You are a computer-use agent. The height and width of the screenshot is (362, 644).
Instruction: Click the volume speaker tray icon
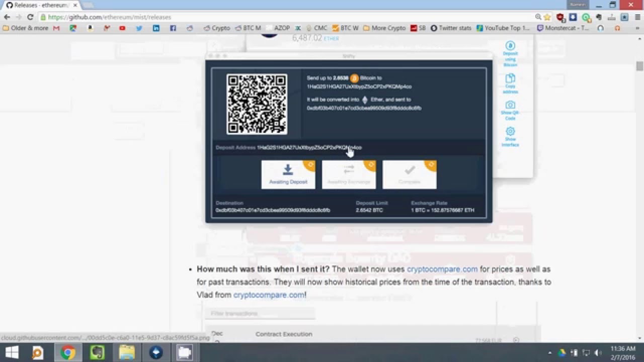click(598, 353)
